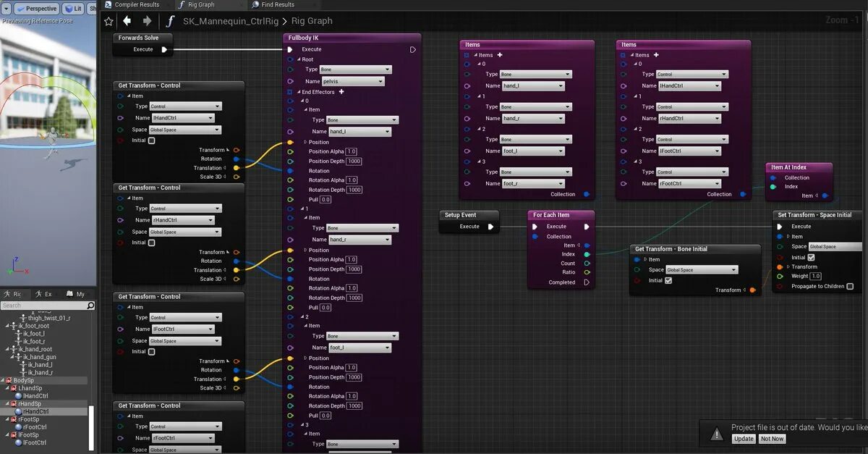This screenshot has width=868, height=454.
Task: Click the favorites star icon in graph toolbar
Action: 109,21
